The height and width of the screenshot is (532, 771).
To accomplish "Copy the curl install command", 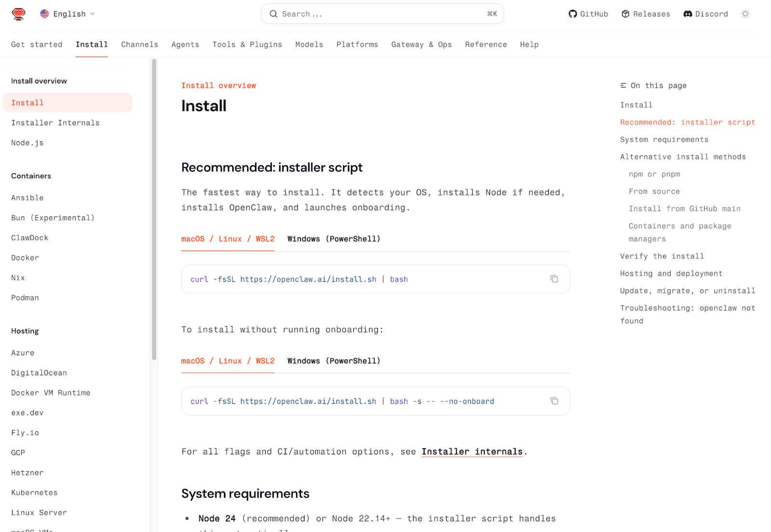I will point(554,279).
